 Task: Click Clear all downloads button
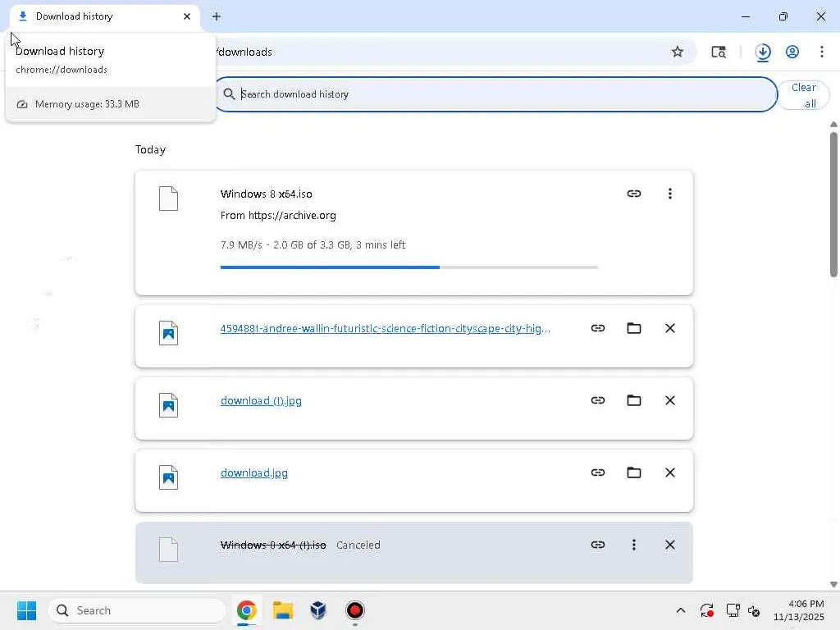[x=804, y=95]
